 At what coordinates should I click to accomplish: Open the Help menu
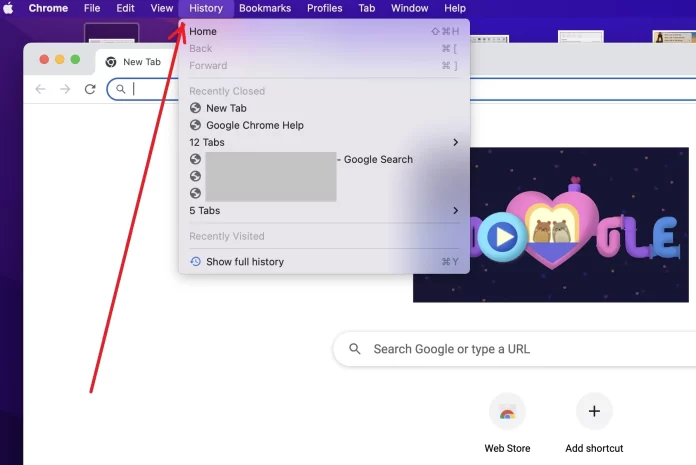(x=455, y=8)
